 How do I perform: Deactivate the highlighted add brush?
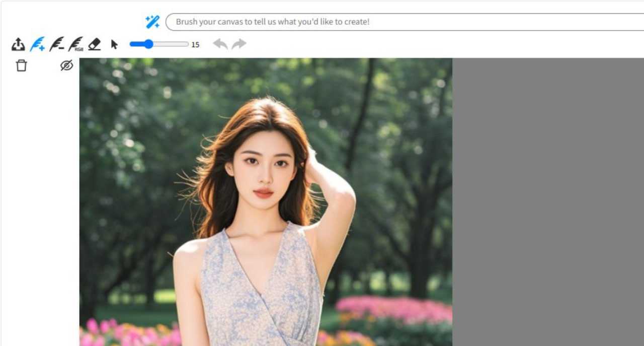[x=38, y=44]
